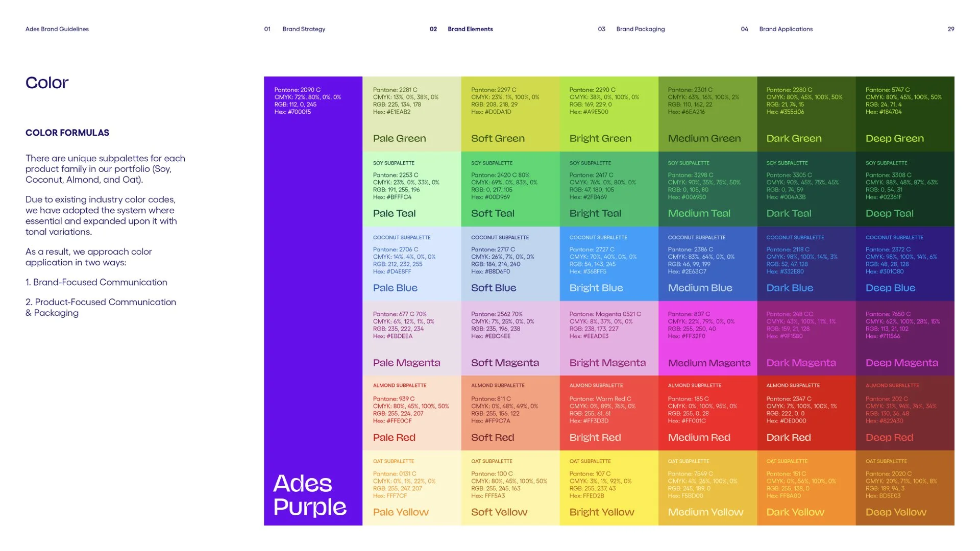Click the Ades Brand Guidelines header text
Image resolution: width=980 pixels, height=551 pixels.
[57, 29]
